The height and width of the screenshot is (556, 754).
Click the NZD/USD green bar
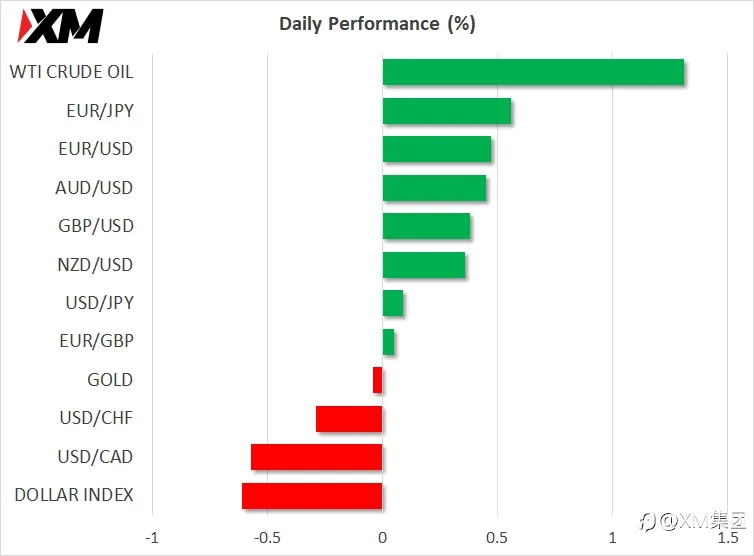[424, 265]
